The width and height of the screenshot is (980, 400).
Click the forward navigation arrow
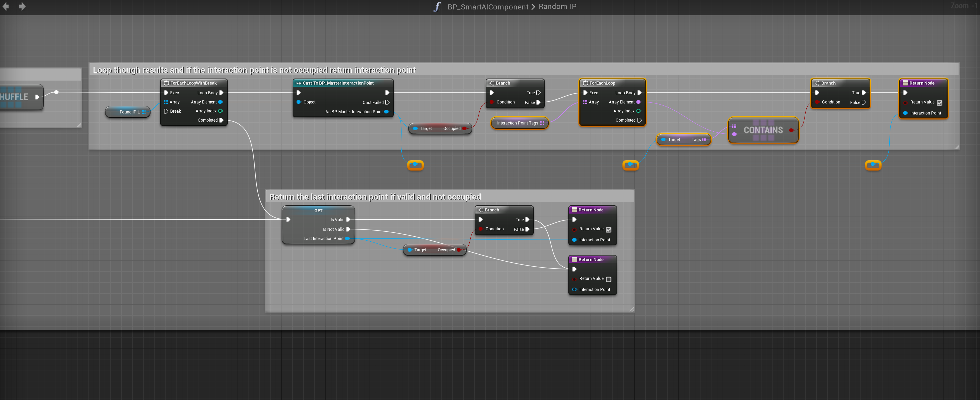click(22, 7)
